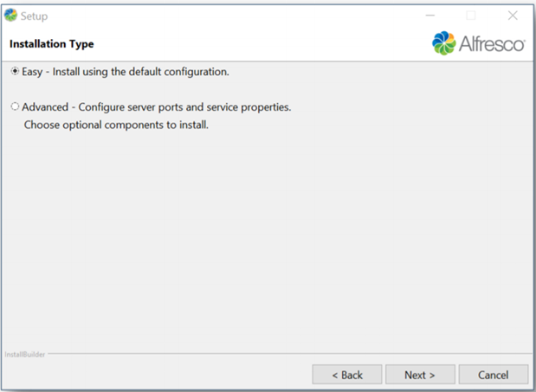
Task: Cancel the Alfresco setup
Action: pos(494,375)
